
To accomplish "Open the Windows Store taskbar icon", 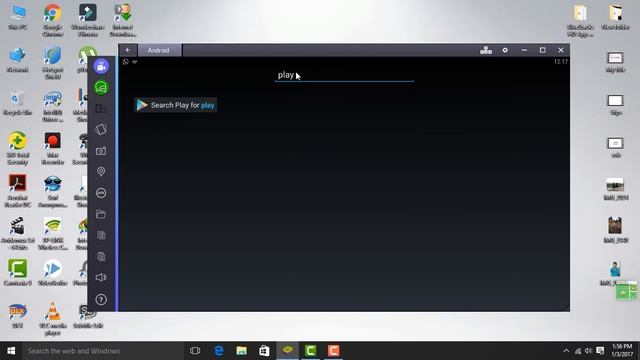I will pos(264,351).
